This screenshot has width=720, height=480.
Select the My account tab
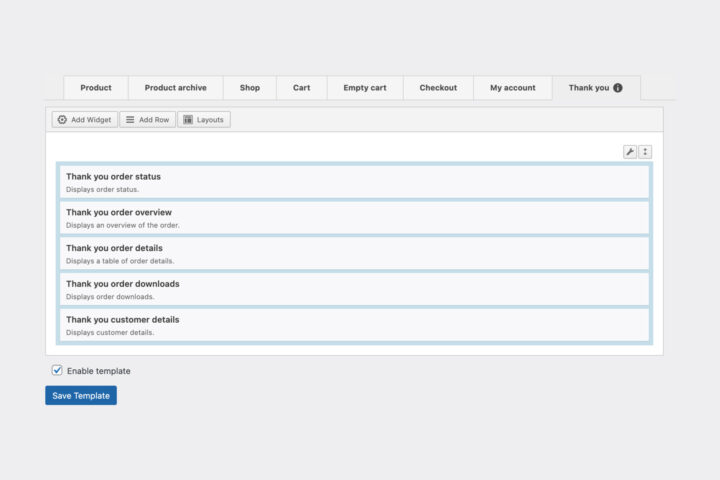(512, 88)
